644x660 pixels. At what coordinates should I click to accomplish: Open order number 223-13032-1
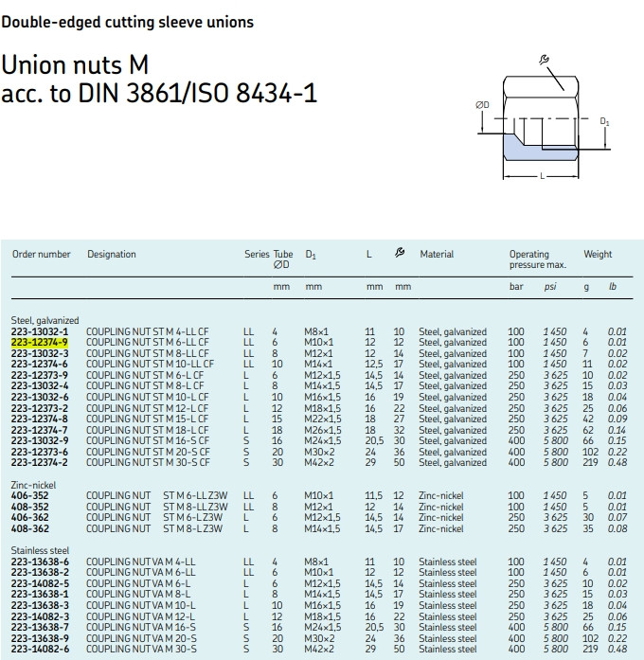40,331
